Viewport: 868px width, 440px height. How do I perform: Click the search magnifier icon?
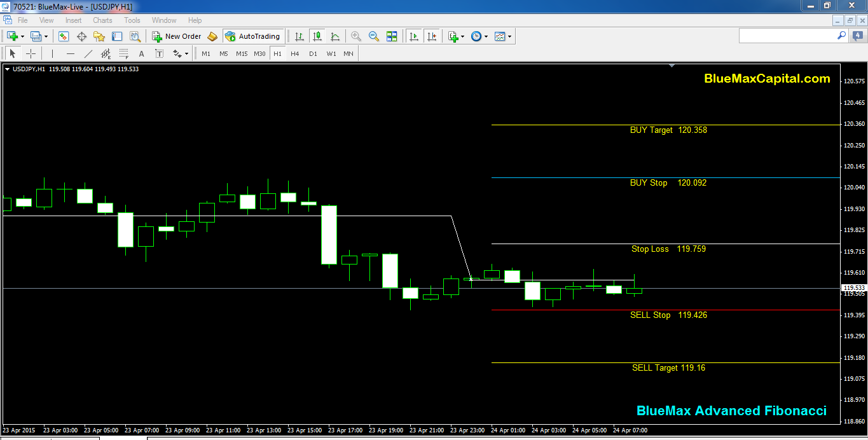tap(841, 36)
